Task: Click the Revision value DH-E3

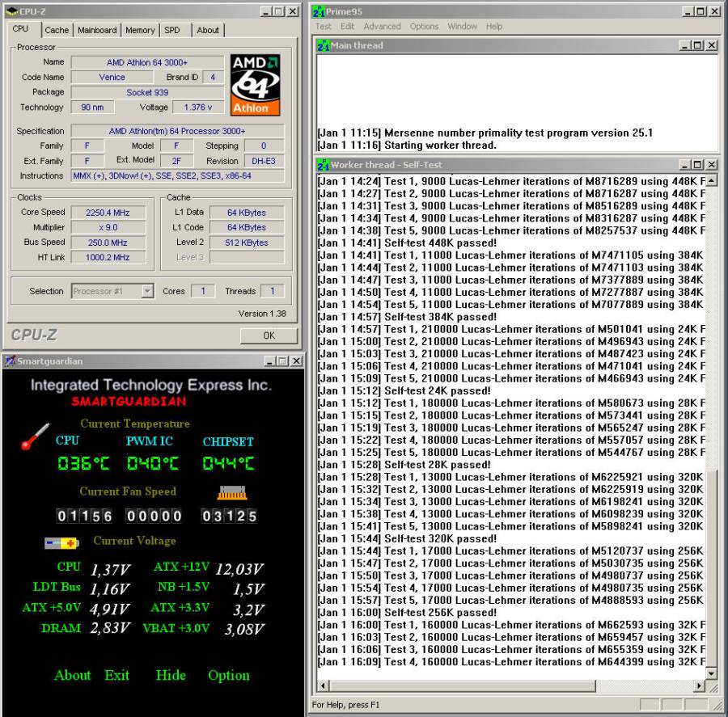Action: (264, 161)
